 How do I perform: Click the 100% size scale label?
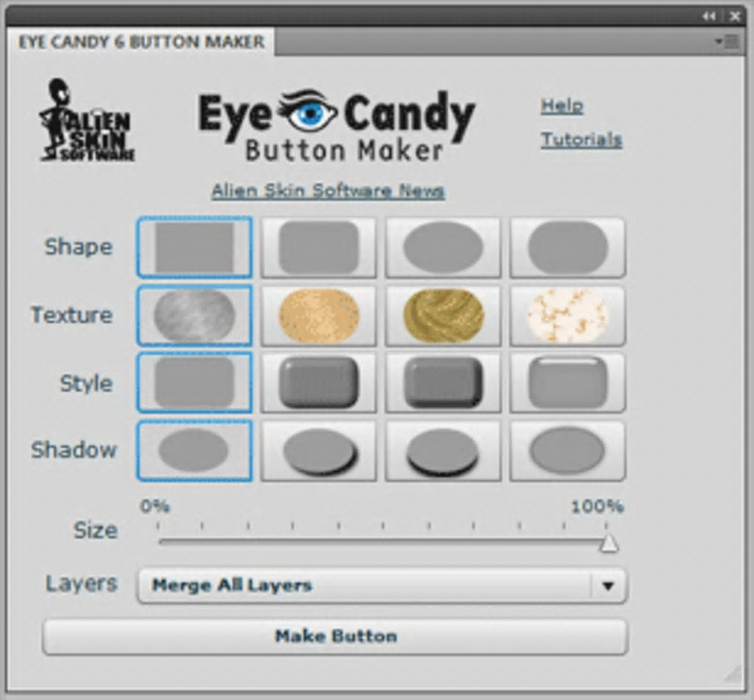(x=598, y=506)
